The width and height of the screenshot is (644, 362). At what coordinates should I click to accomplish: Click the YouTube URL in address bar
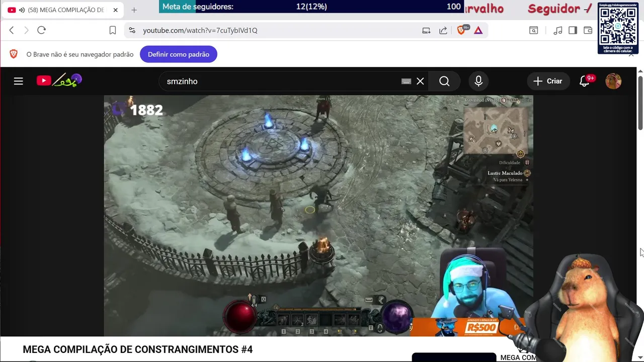click(x=200, y=30)
